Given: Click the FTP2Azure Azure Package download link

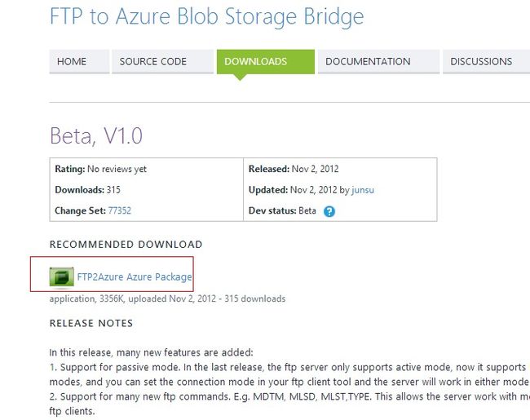Looking at the screenshot, I should click(x=135, y=277).
